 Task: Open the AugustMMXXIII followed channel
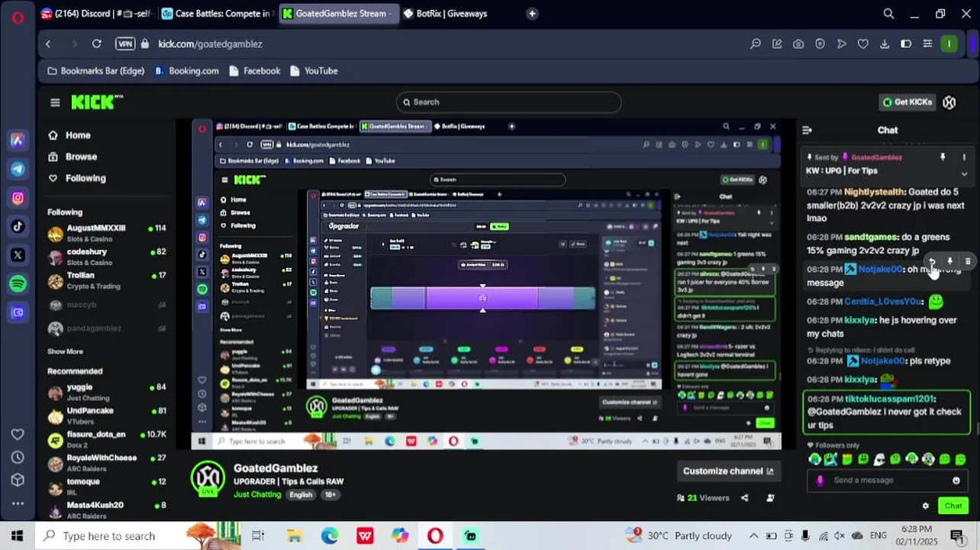(x=106, y=233)
